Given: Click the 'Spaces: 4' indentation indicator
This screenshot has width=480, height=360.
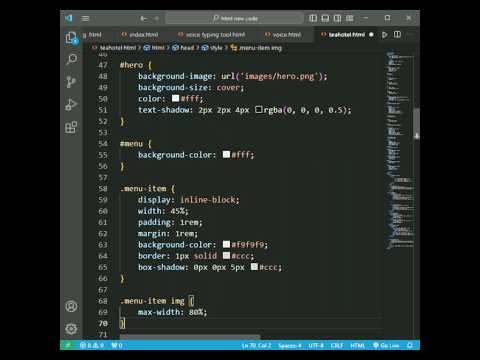Looking at the screenshot, I should [x=290, y=346].
